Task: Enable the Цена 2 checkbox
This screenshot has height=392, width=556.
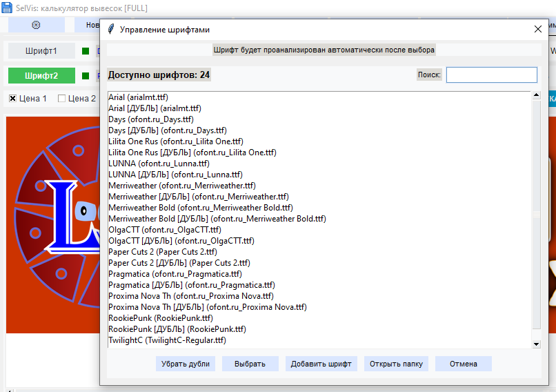Action: [61, 99]
